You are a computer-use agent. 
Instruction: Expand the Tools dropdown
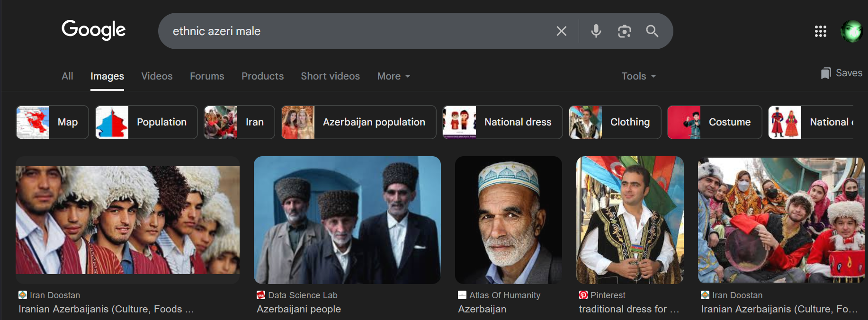tap(638, 76)
